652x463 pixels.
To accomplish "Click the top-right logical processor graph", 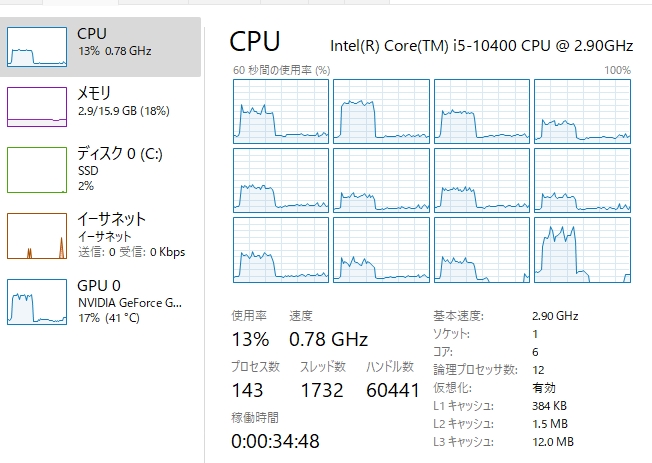I will coord(582,110).
